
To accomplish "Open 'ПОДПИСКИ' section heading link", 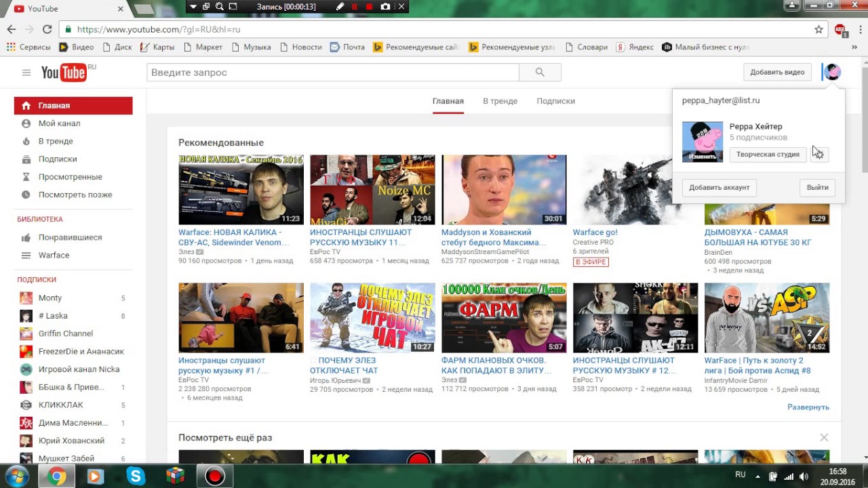I will [x=37, y=280].
